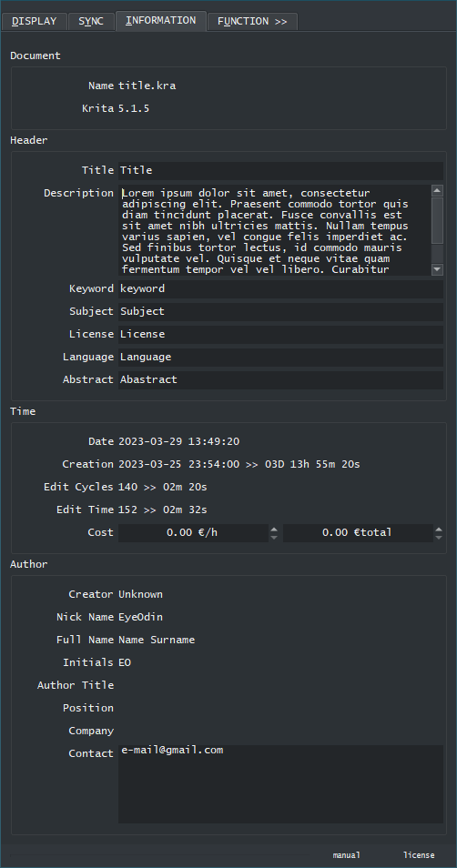Click the Description scrollbar up arrow
The image size is (457, 868).
coord(437,191)
